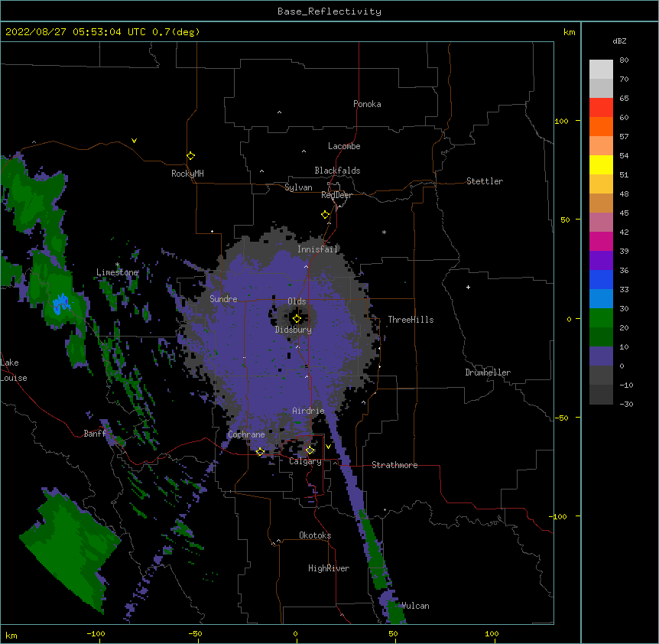Click the -100 label on bottom axis

96,633
